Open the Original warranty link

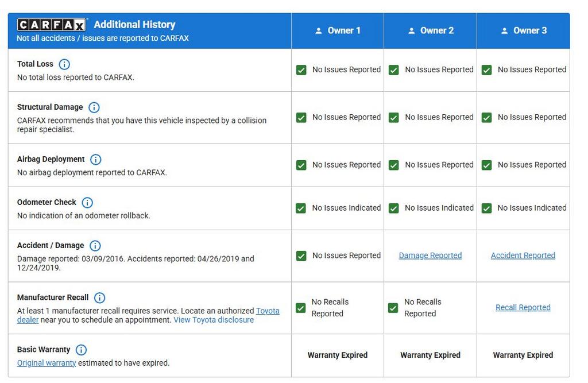click(47, 363)
